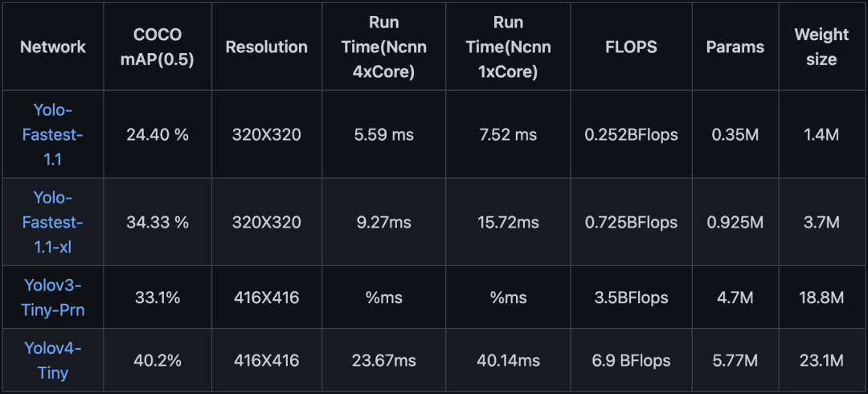Select the 6.9 BFlops cell

click(631, 361)
